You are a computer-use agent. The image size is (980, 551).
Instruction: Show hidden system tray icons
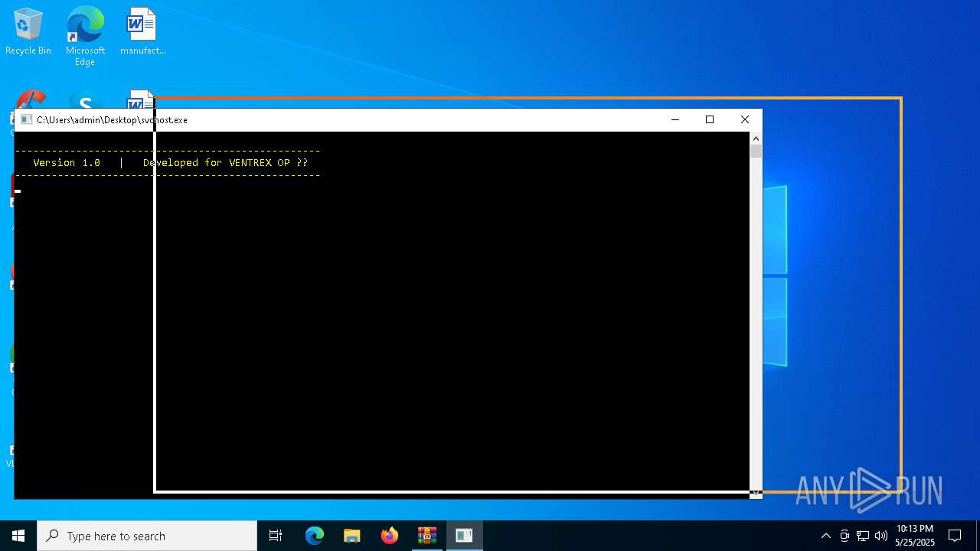pos(825,536)
